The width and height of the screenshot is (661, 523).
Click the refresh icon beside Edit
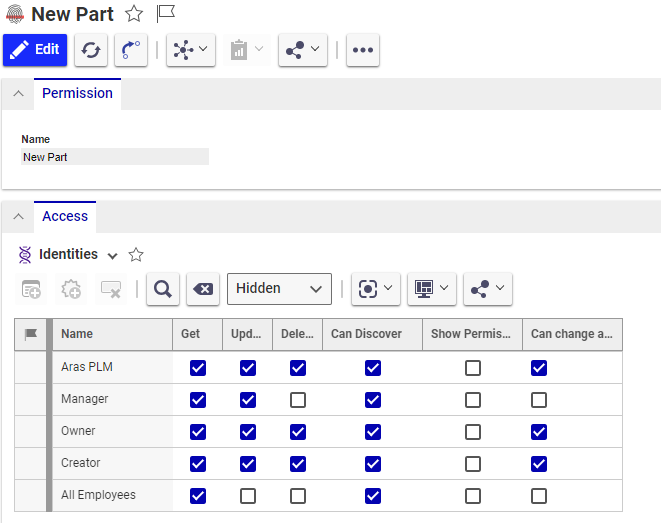pyautogui.click(x=91, y=50)
